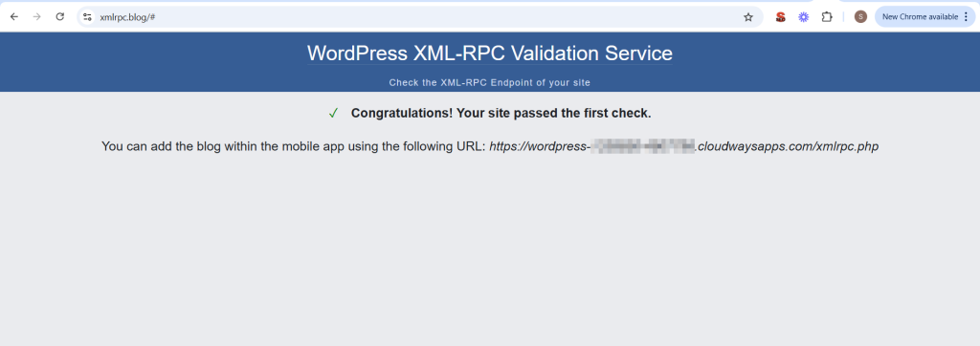Open the purple gear extension icon
Screen dimensions: 980x346
click(x=803, y=17)
